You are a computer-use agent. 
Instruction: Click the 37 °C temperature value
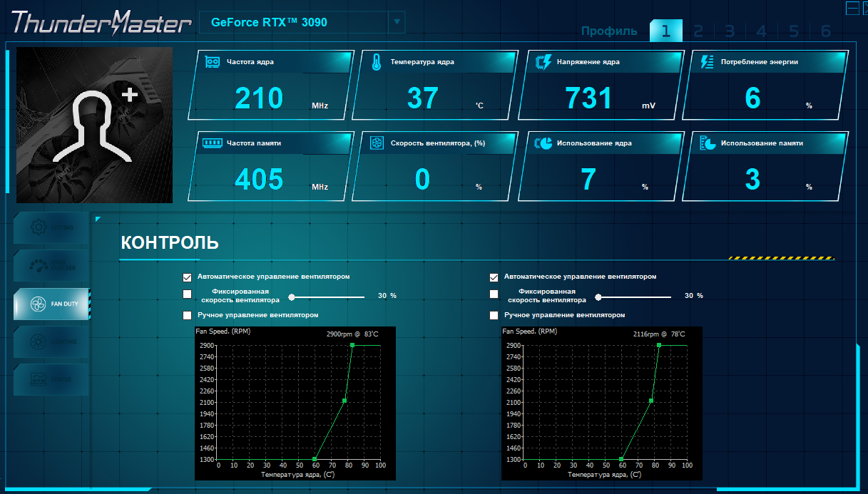click(423, 98)
